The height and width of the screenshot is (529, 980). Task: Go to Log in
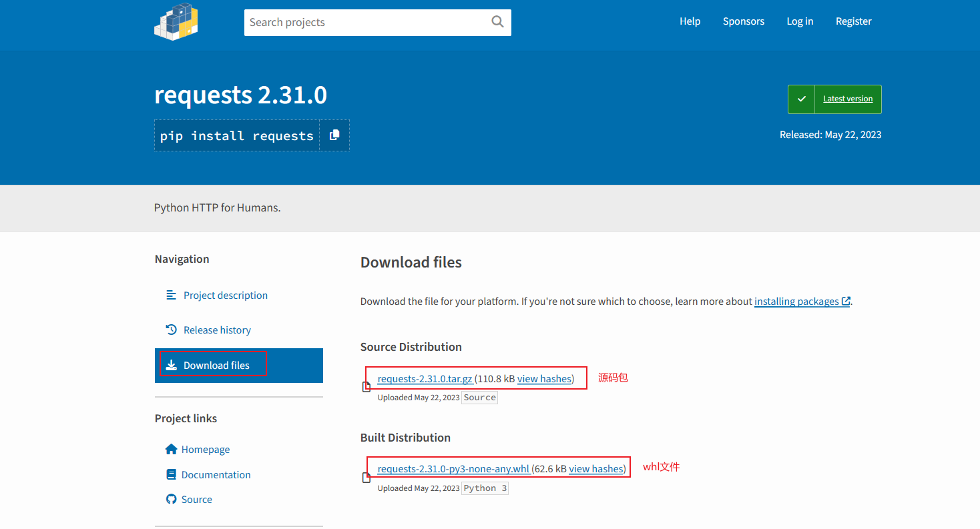click(800, 21)
